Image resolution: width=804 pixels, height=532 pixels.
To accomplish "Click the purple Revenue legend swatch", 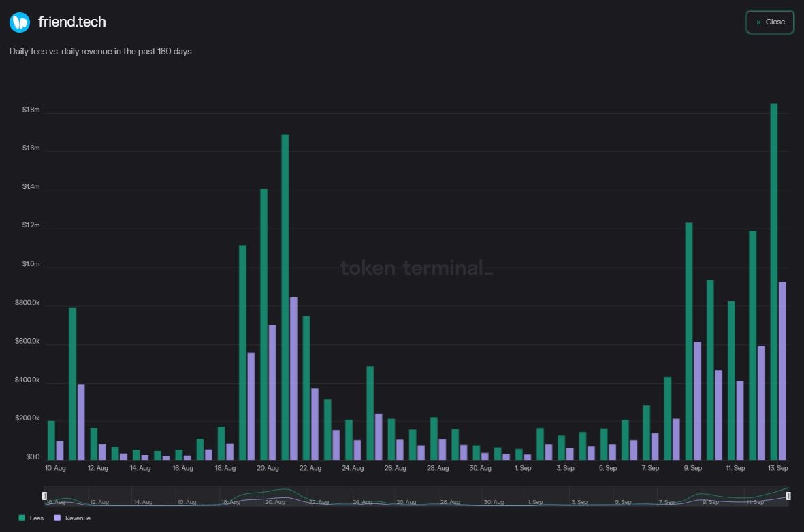I will click(x=57, y=518).
